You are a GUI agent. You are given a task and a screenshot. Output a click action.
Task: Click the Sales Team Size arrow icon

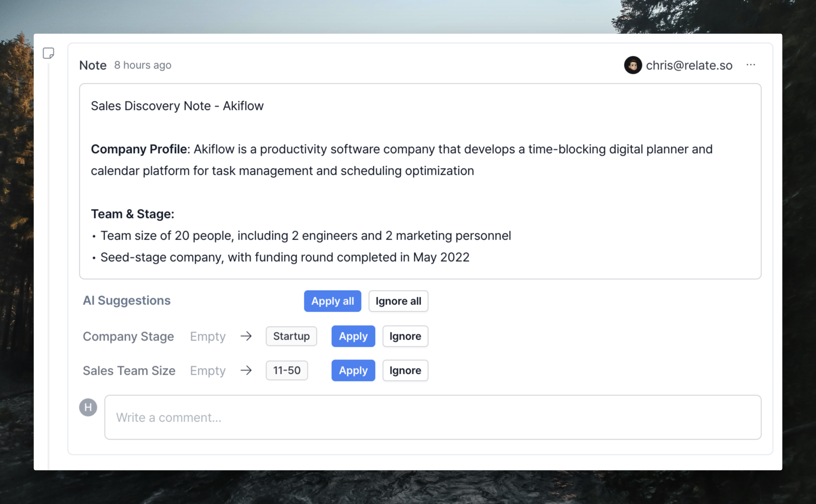point(246,370)
